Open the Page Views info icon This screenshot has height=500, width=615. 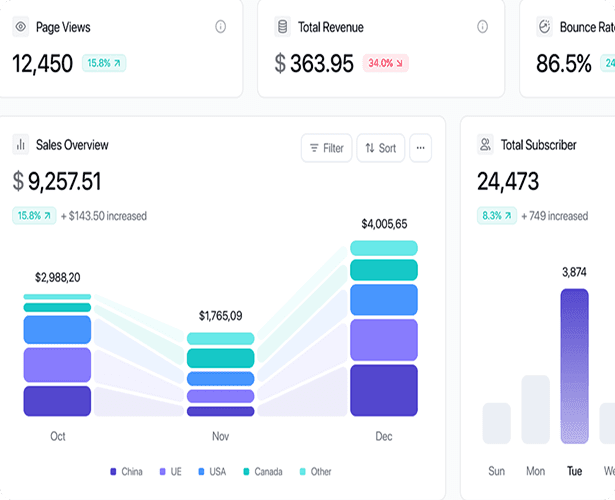pyautogui.click(x=220, y=27)
